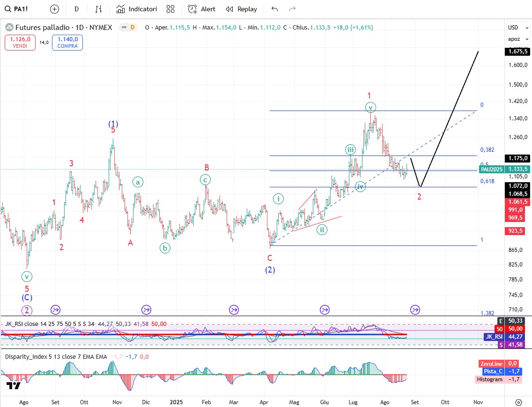Open the PA1! symbol search

pyautogui.click(x=16, y=9)
